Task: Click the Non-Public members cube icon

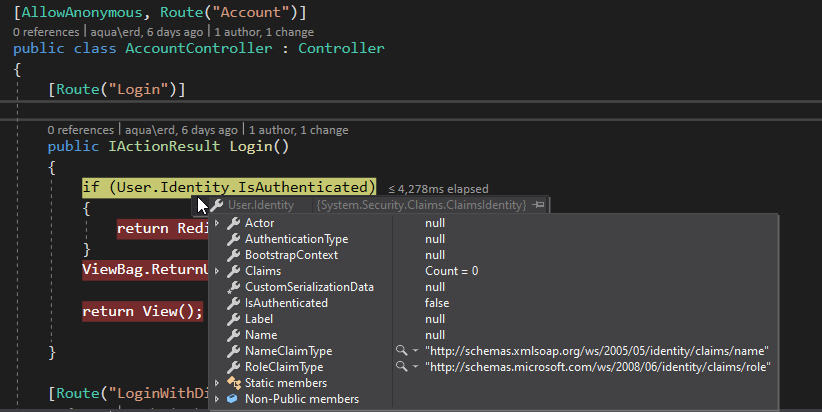Action: click(233, 399)
